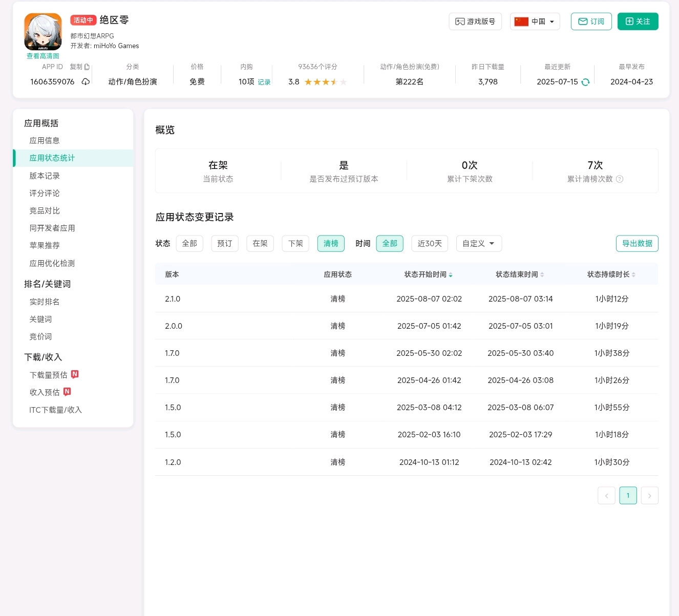This screenshot has height=616, width=679.
Task: Open the 中国 country dropdown
Action: click(x=535, y=22)
